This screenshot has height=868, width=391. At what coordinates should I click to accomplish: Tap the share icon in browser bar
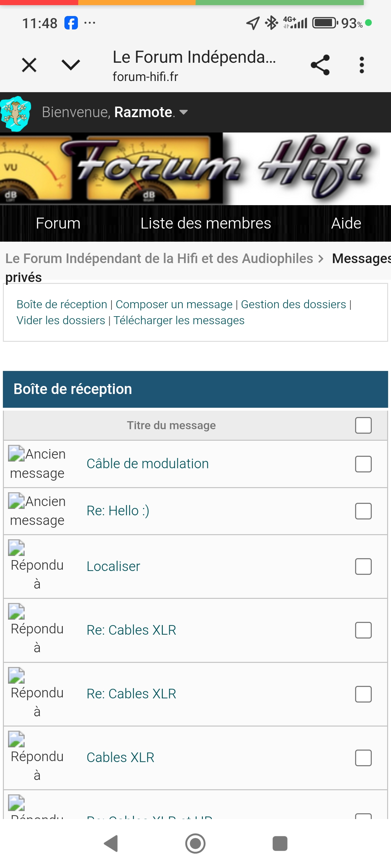(x=320, y=65)
